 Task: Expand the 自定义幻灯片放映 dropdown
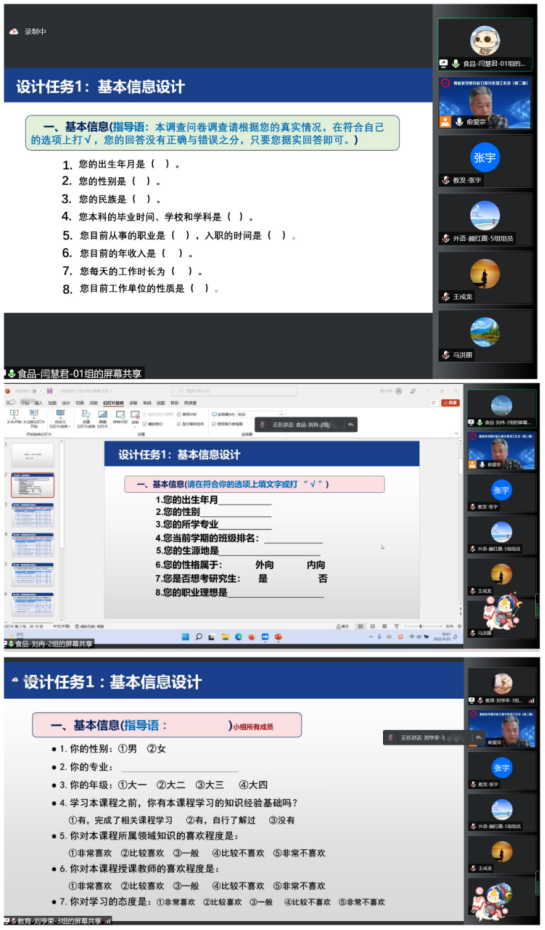[60, 418]
